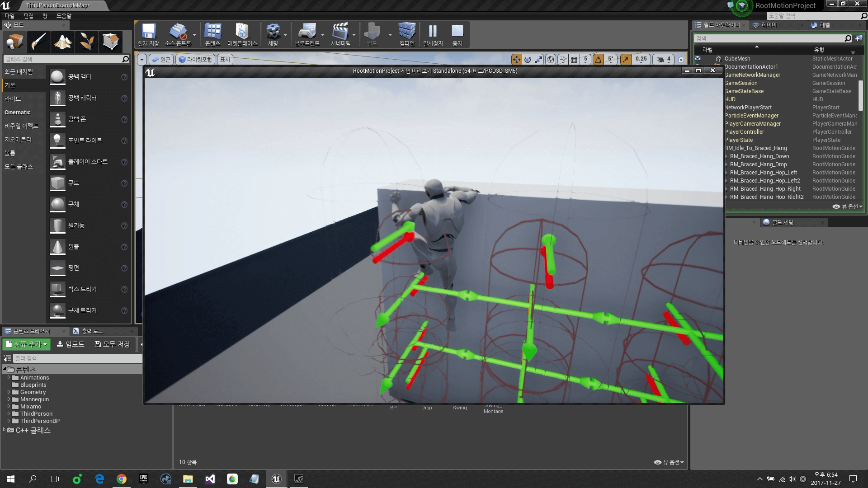This screenshot has width=868, height=488.
Task: Select the Paint mode brush icon
Action: pyautogui.click(x=38, y=42)
